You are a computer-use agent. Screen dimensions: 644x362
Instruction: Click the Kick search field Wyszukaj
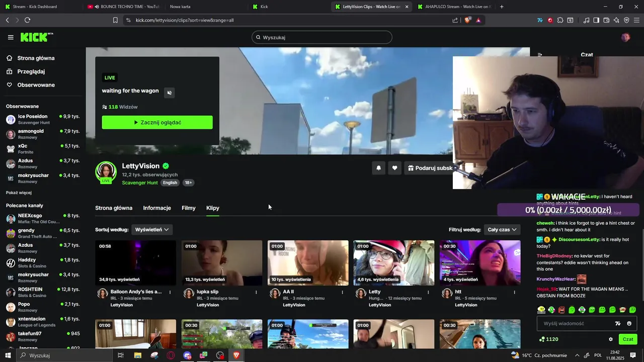coord(322,37)
